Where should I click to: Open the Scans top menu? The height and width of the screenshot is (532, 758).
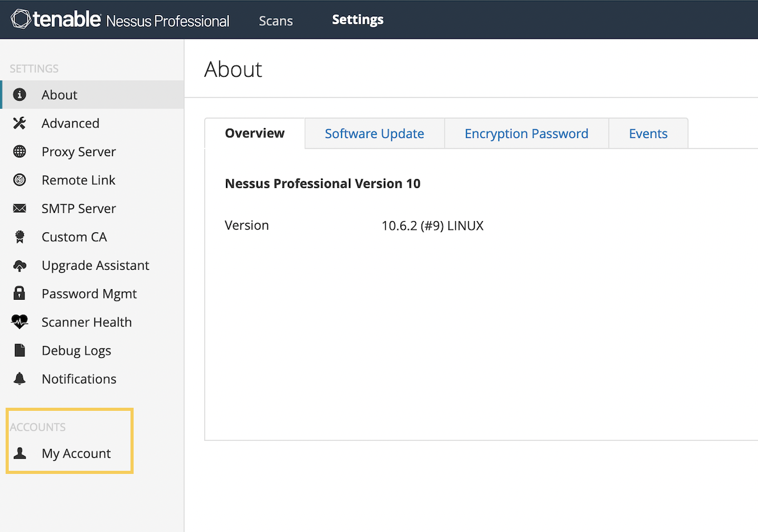[x=276, y=21]
